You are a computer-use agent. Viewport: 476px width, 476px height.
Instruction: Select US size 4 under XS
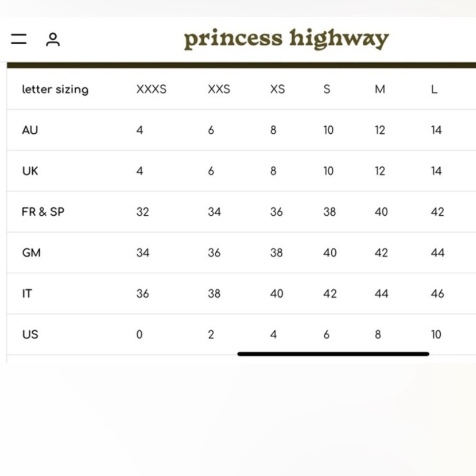coord(274,335)
